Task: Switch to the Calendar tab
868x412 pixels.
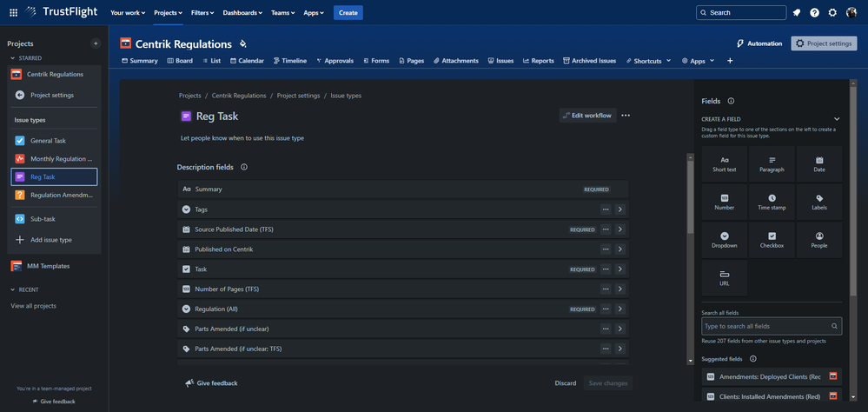Action: (x=247, y=61)
